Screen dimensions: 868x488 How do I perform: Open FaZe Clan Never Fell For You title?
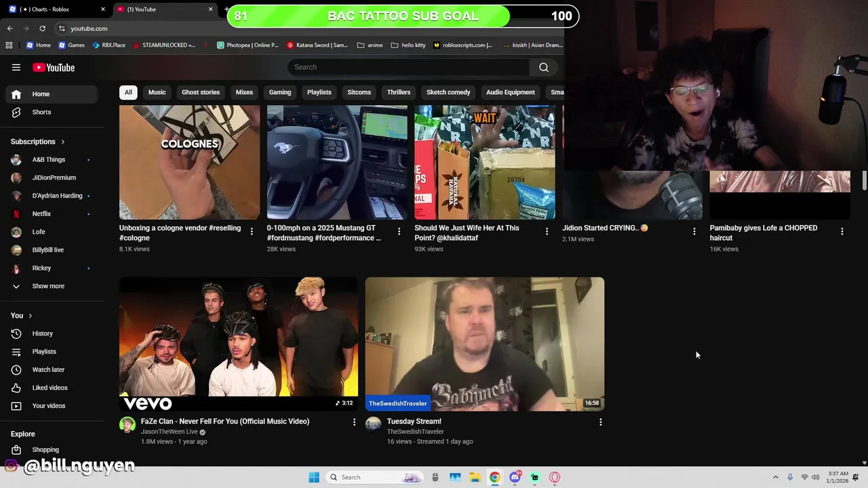225,422
